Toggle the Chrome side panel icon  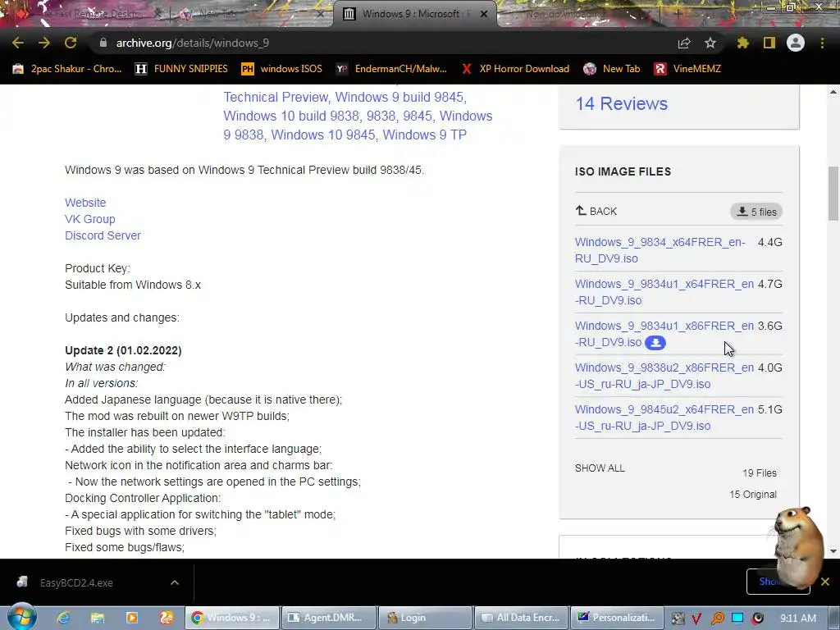(769, 43)
